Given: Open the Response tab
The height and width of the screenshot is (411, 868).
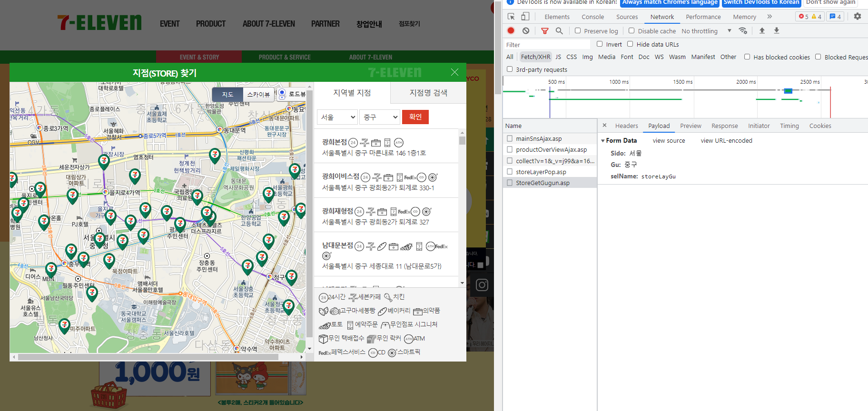Looking at the screenshot, I should point(724,126).
